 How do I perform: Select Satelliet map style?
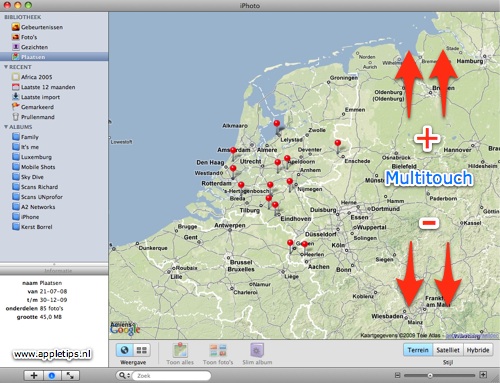[x=448, y=350]
